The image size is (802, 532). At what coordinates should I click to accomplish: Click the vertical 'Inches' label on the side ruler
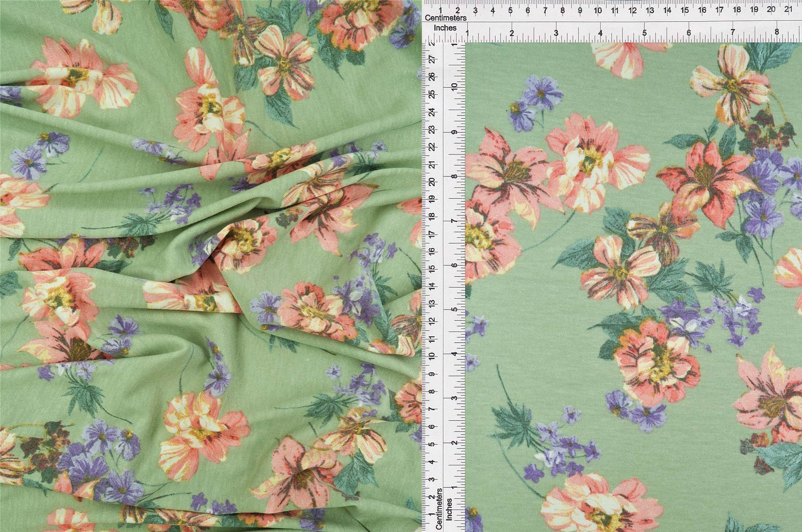click(450, 509)
